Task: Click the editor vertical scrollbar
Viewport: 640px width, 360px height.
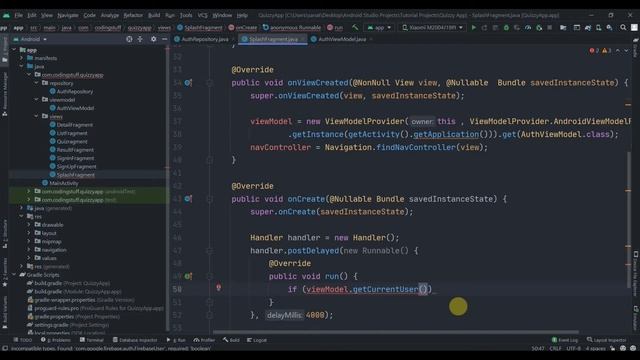Action: [629, 220]
